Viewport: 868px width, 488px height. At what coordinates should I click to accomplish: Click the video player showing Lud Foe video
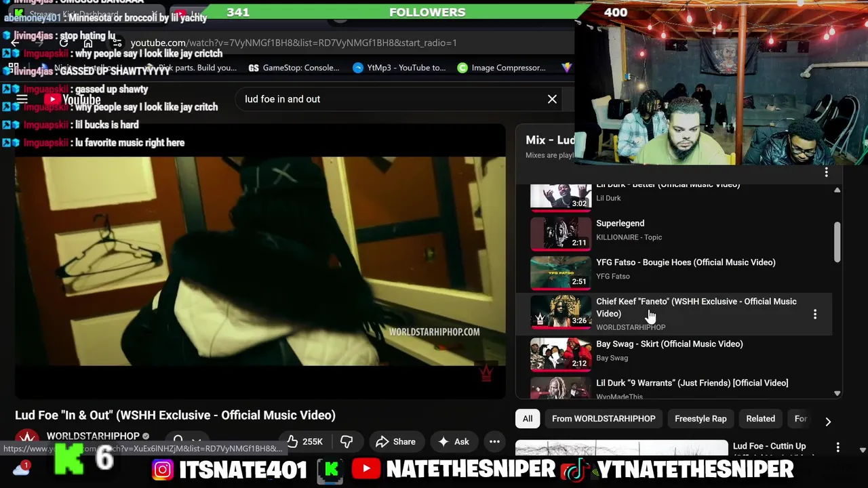coord(260,261)
